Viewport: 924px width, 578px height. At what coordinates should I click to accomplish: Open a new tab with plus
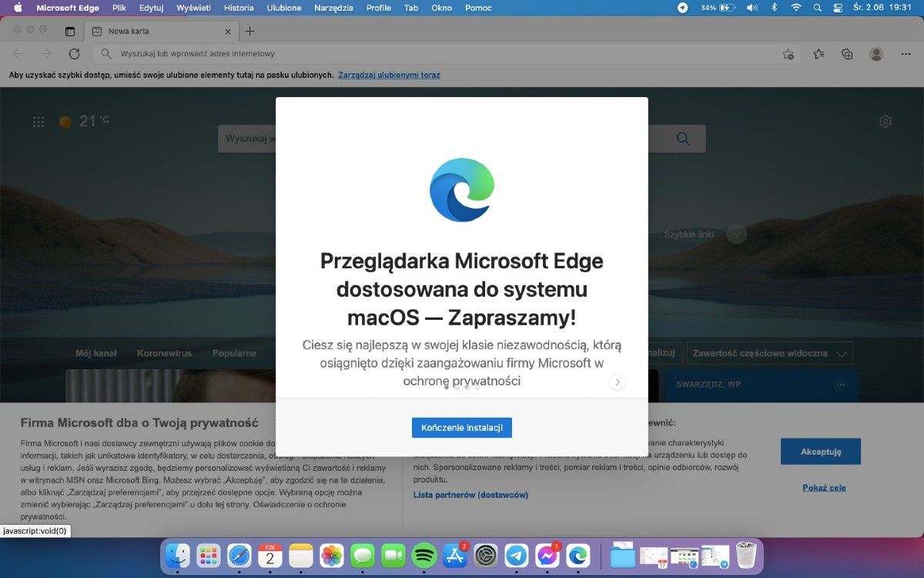click(x=249, y=32)
